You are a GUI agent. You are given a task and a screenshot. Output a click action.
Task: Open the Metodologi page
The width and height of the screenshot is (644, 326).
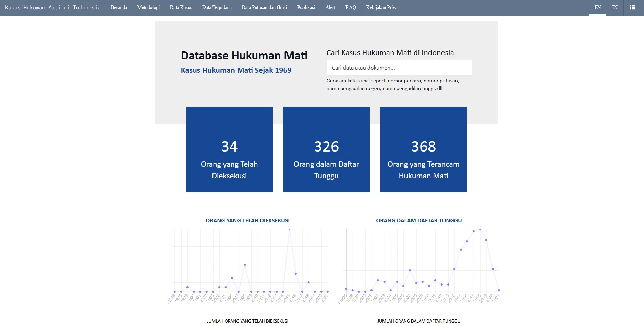point(148,8)
